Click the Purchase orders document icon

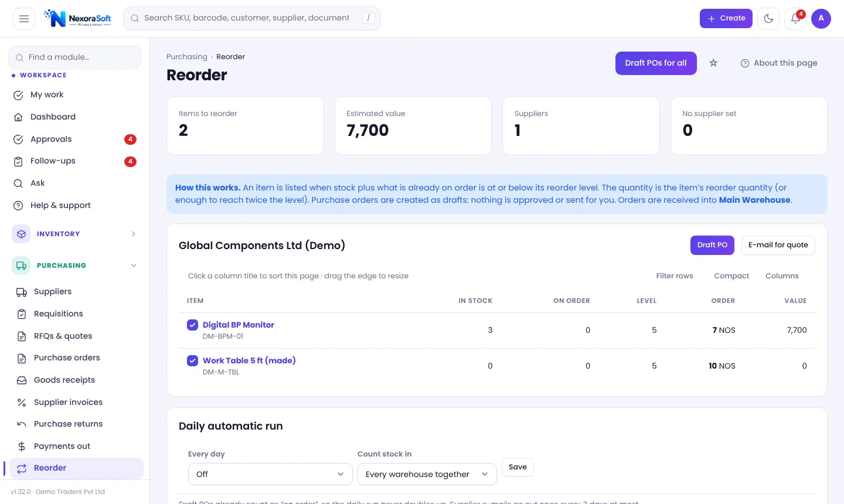point(22,357)
